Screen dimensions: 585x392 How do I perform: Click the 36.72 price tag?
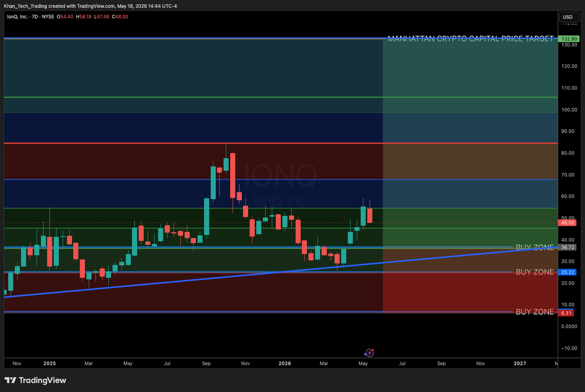[x=567, y=248]
